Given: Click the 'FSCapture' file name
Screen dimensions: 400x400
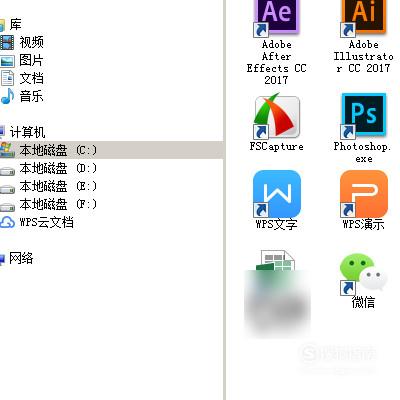Looking at the screenshot, I should pos(277,146).
